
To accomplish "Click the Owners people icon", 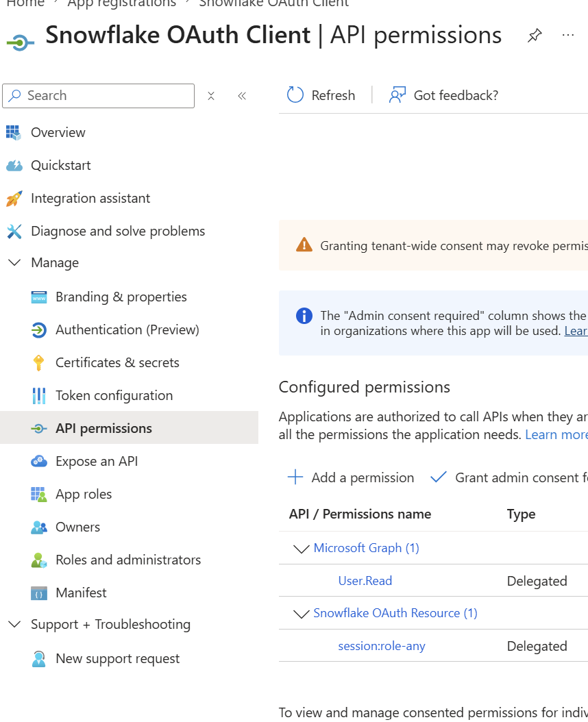I will tap(38, 527).
